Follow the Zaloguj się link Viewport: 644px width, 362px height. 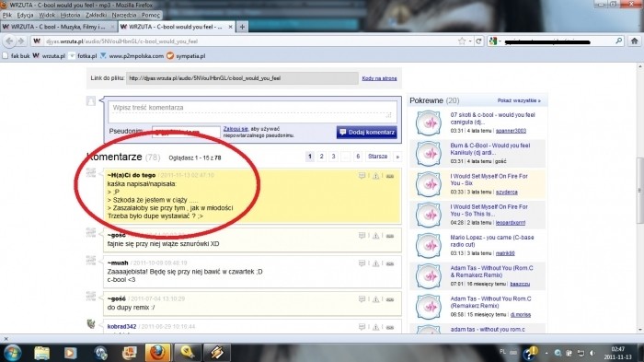[x=236, y=129]
